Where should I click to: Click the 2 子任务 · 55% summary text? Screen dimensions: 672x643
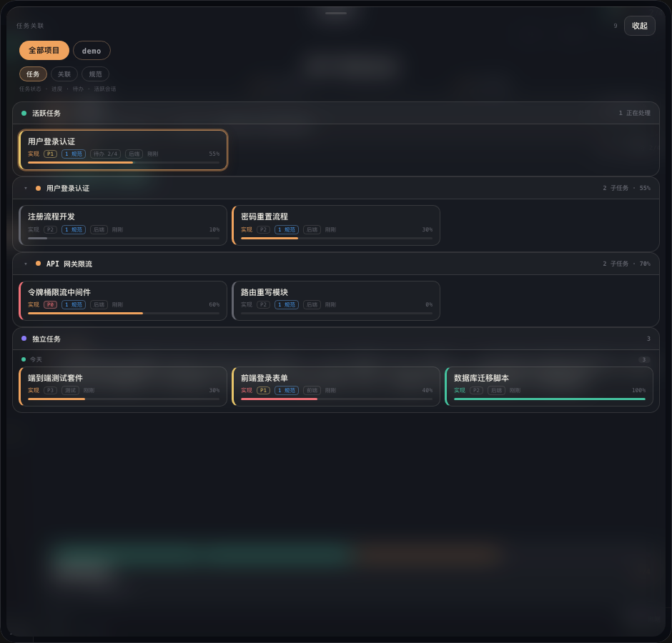click(626, 188)
